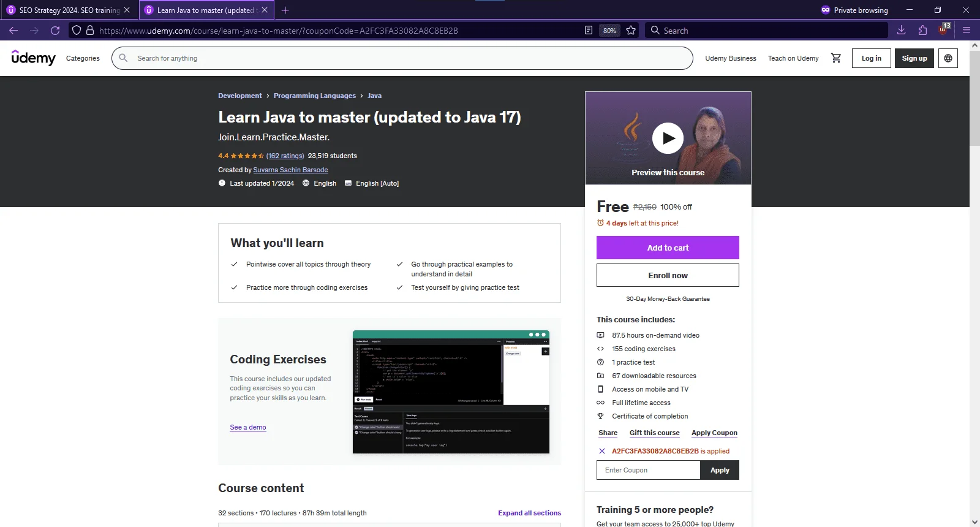Viewport: 980px width, 527px height.
Task: Click the Enter Coupon field
Action: [648, 470]
